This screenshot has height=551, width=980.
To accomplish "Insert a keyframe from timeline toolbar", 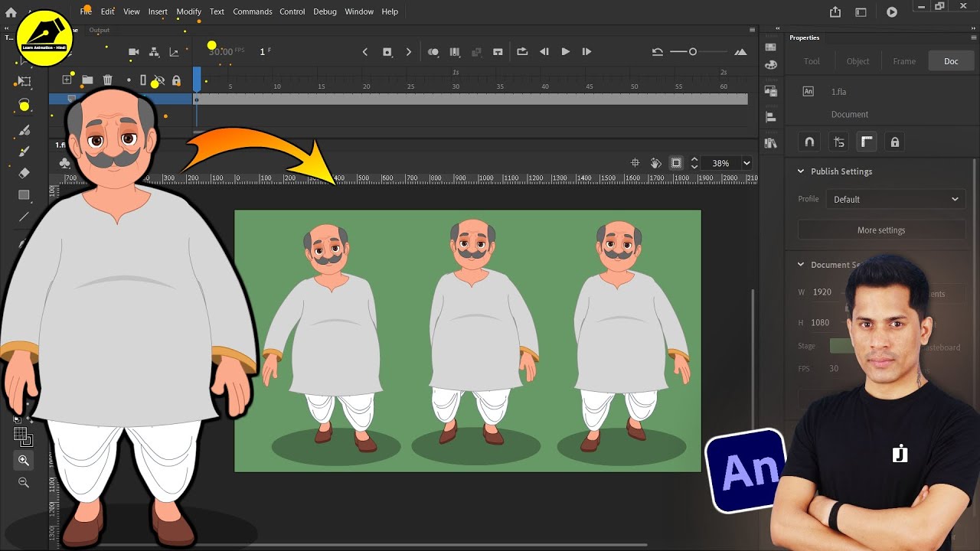I will point(387,52).
